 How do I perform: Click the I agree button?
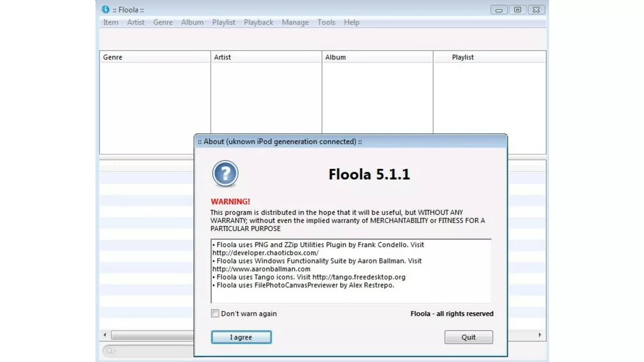[x=241, y=337]
